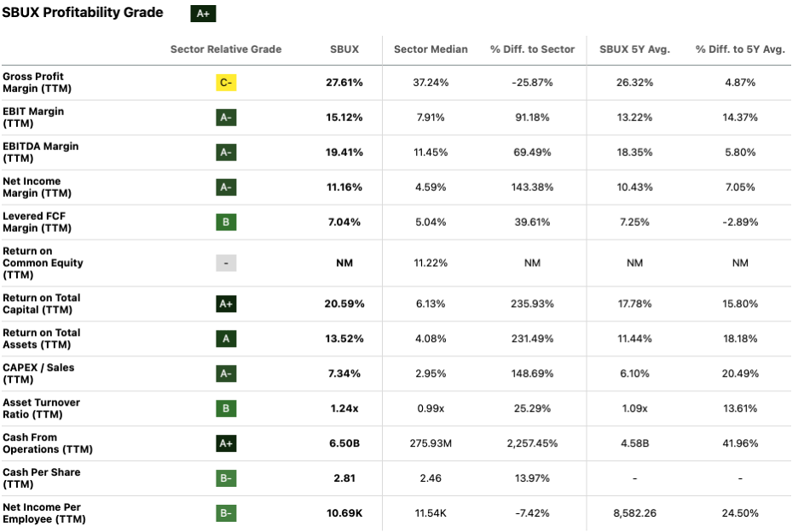Click the A grade badge for Return on Total Assets
Viewport: 798px width, 532px height.
click(x=226, y=339)
